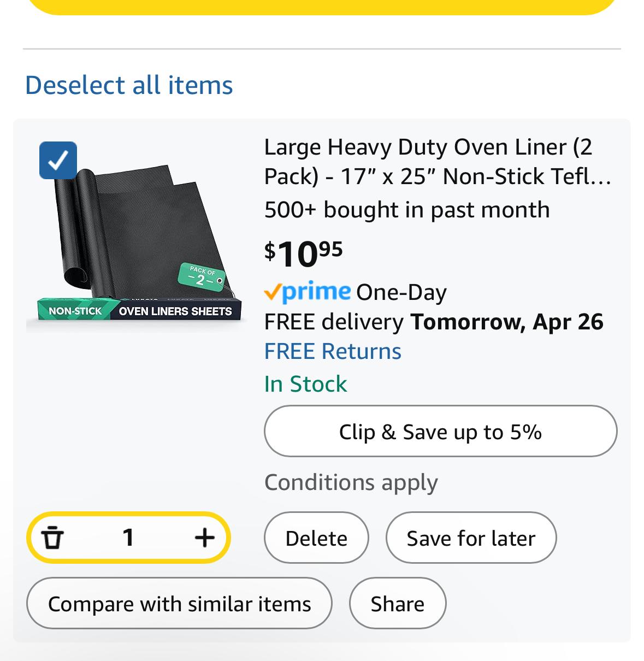
Task: Uncheck the oven liner item checkbox
Action: click(x=58, y=160)
